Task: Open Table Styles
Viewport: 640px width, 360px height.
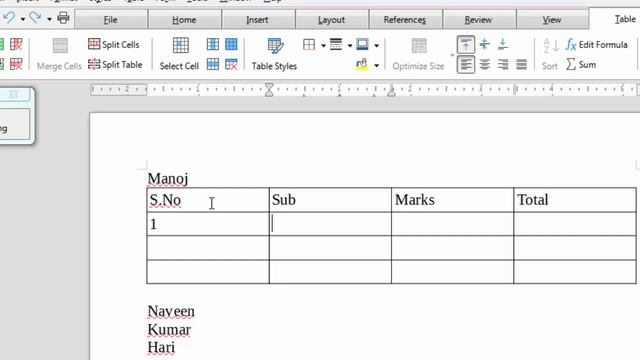Action: [274, 54]
